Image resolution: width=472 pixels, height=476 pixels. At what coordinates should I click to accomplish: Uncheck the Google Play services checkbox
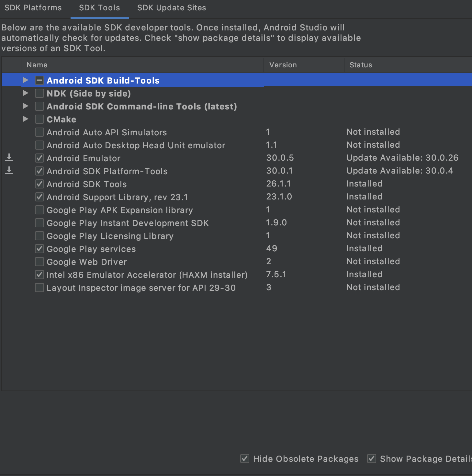point(39,249)
